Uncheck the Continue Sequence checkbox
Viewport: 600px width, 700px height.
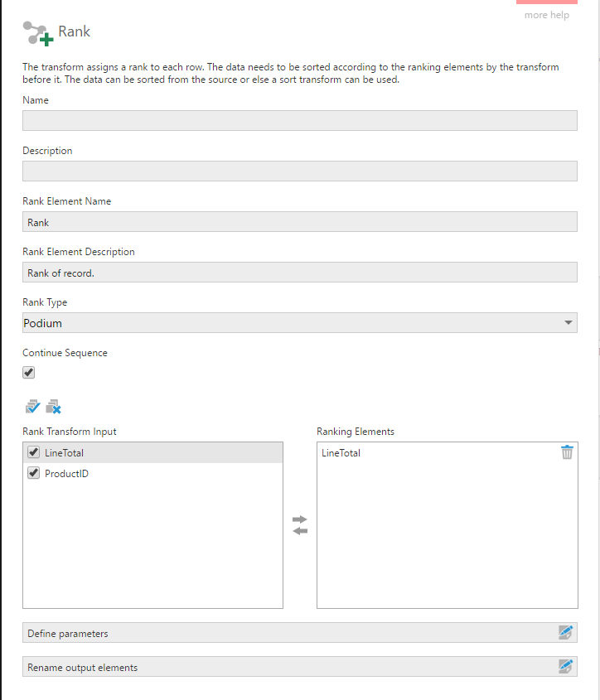click(28, 372)
